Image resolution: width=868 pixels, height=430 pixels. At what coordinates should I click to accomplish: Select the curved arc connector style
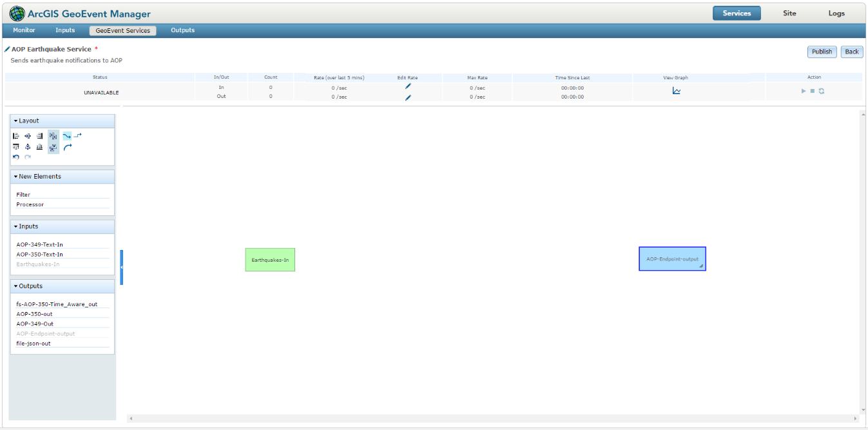[x=67, y=148]
